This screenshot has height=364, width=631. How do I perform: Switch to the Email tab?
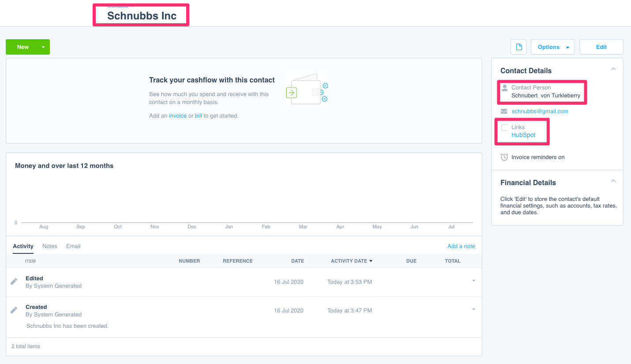(x=73, y=246)
